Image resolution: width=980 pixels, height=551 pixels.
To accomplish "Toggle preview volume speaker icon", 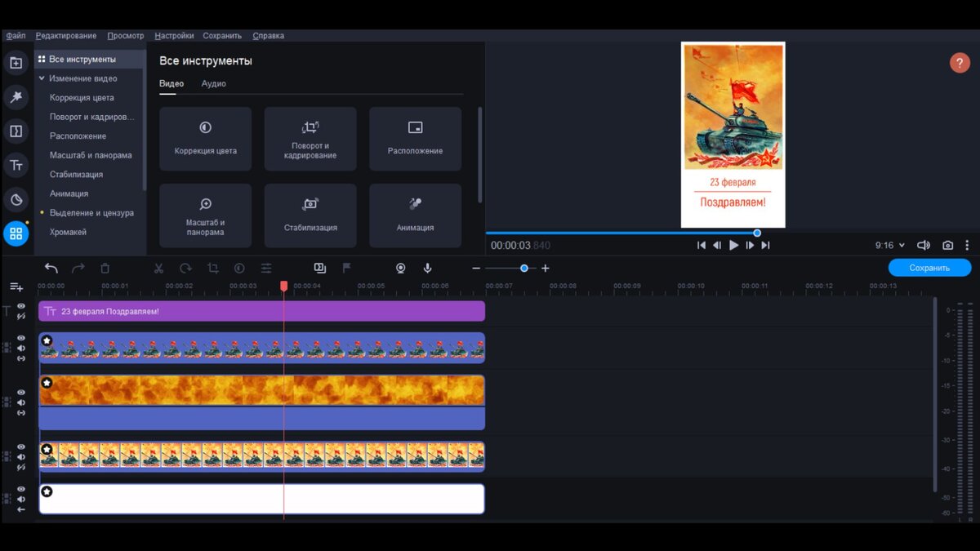I will (x=924, y=245).
